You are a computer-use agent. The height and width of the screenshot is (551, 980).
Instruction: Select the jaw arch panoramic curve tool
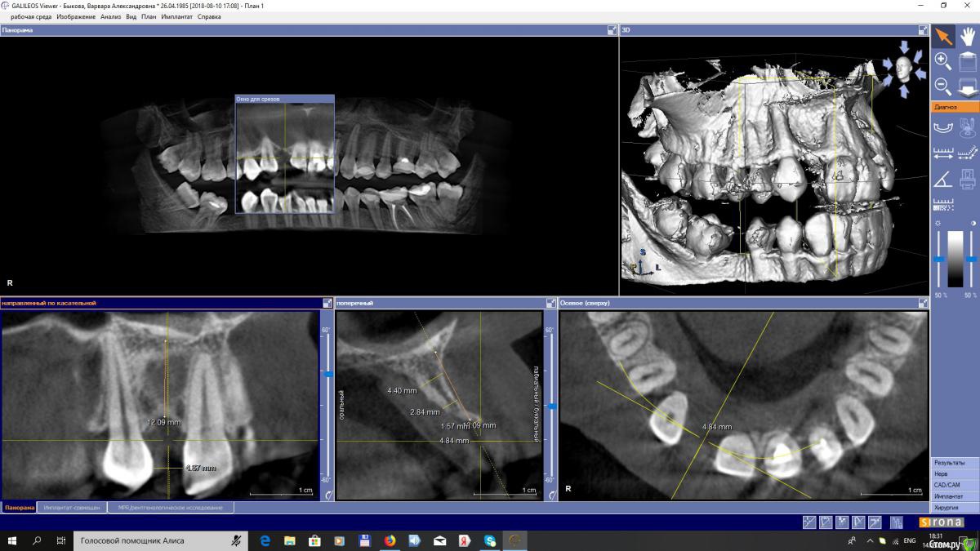pyautogui.click(x=943, y=127)
